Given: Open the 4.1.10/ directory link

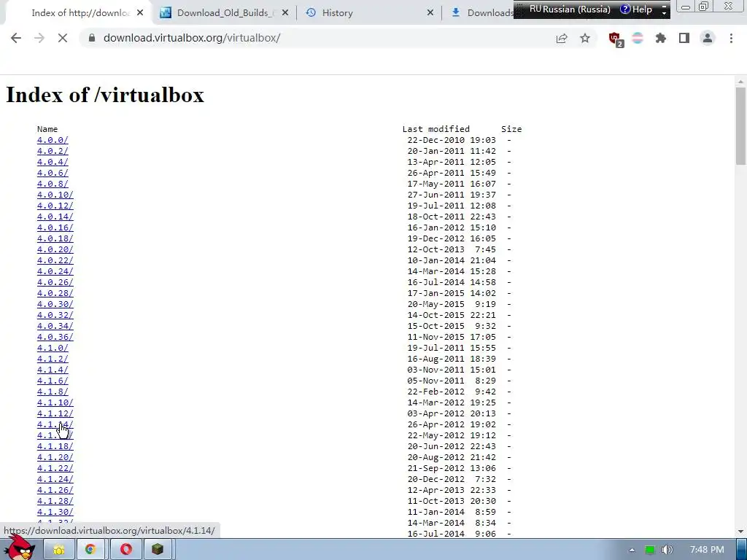Looking at the screenshot, I should click(55, 402).
